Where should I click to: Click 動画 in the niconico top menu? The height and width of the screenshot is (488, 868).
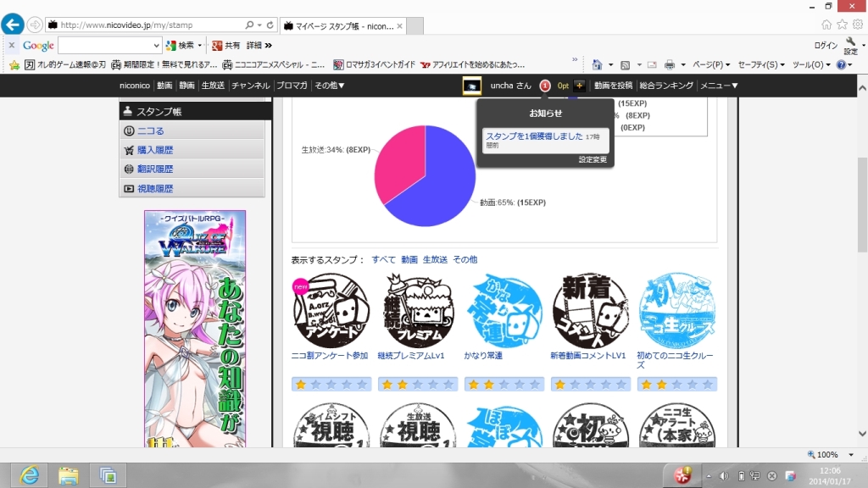click(x=164, y=86)
